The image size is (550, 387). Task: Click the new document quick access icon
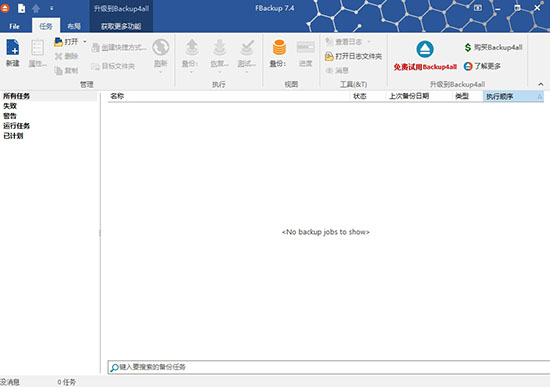click(21, 8)
